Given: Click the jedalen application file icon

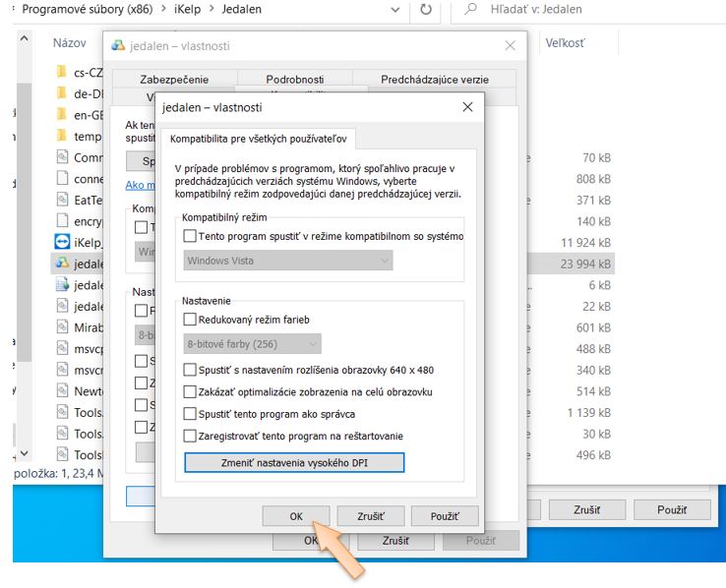Looking at the screenshot, I should click(62, 264).
